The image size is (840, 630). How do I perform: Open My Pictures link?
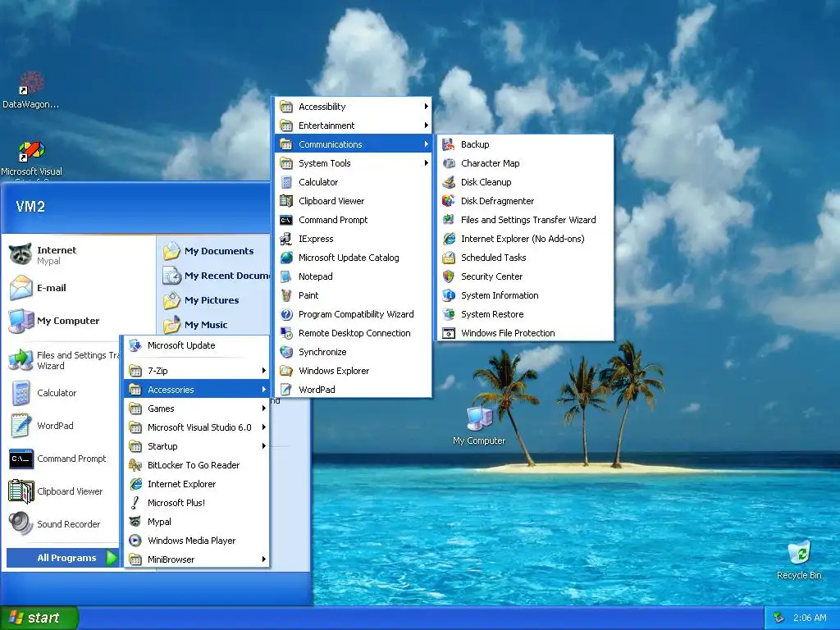coord(214,300)
